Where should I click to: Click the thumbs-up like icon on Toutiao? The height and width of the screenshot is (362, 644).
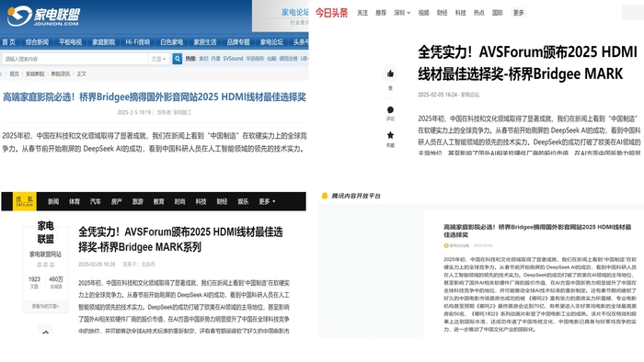(x=390, y=74)
